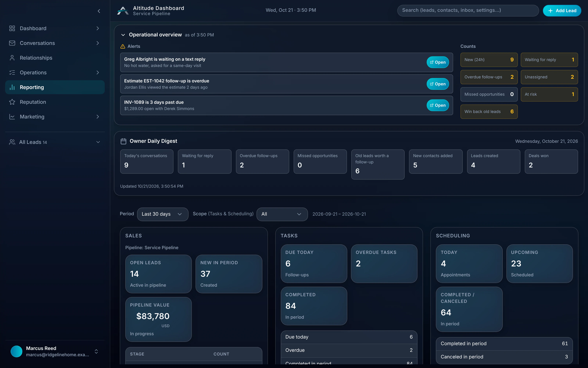Open Conversations in the sidebar
588x368 pixels.
point(55,43)
